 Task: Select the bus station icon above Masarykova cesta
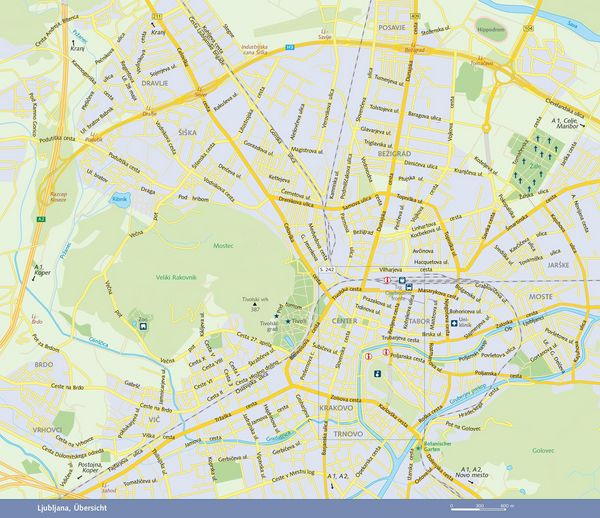pos(409,287)
